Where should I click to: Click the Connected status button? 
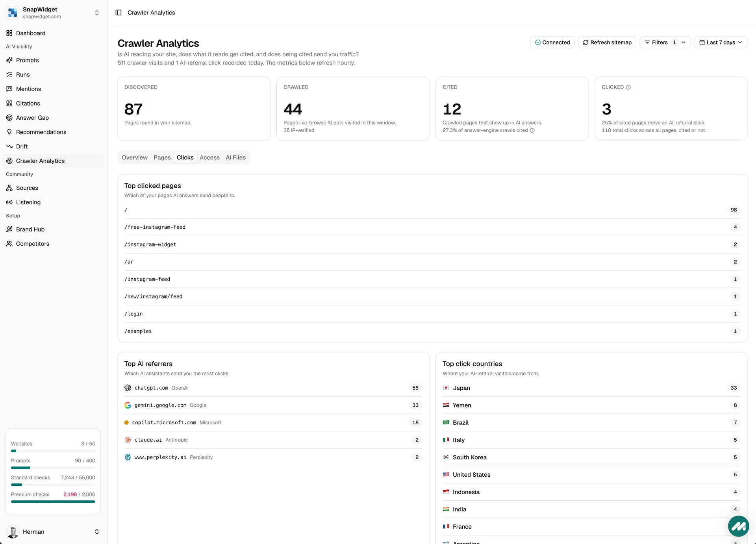click(552, 43)
